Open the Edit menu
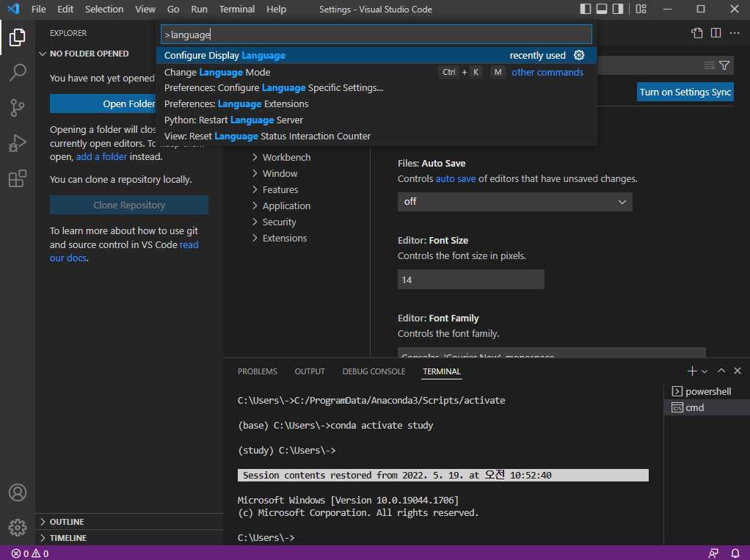The image size is (750, 560). click(x=65, y=9)
